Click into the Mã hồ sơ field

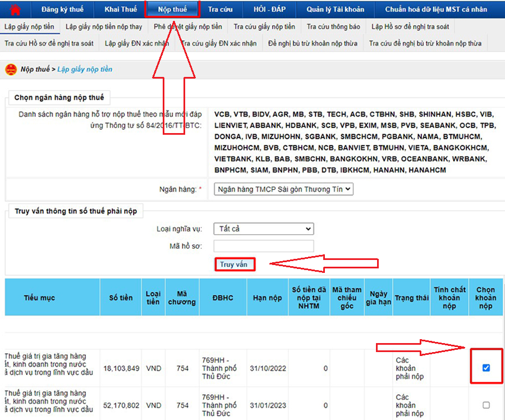click(263, 246)
